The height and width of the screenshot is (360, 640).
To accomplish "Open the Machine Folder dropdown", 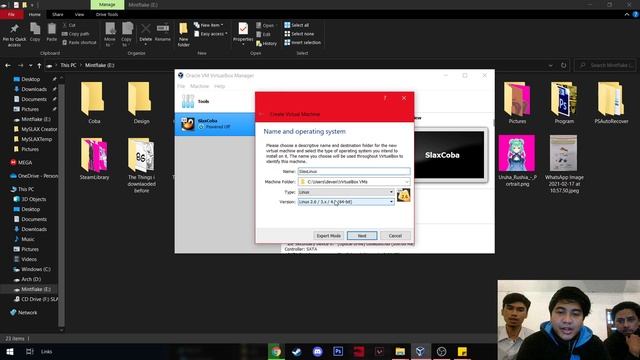I will [x=407, y=182].
